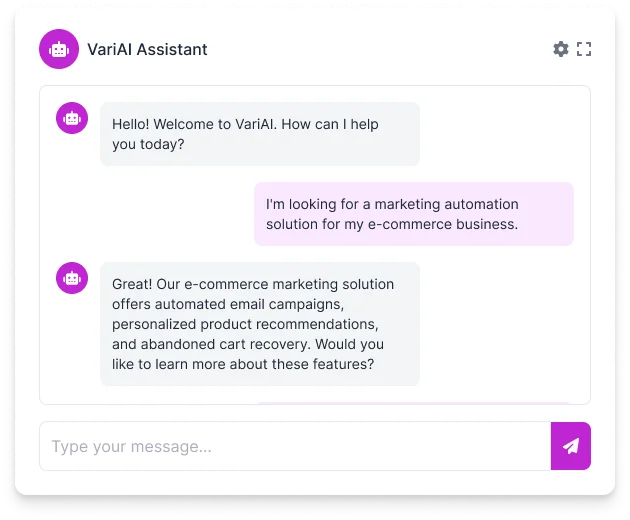Expand the chat to fullscreen

tap(584, 49)
